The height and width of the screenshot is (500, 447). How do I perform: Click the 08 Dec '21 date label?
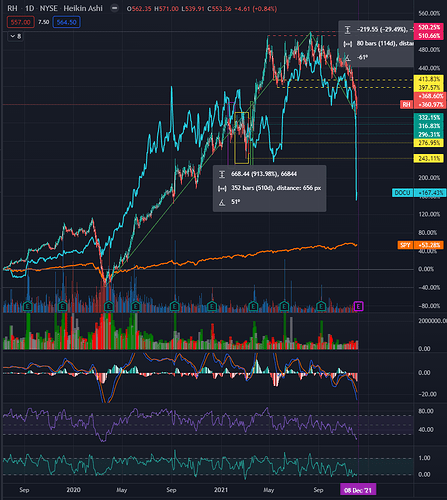coord(358,490)
